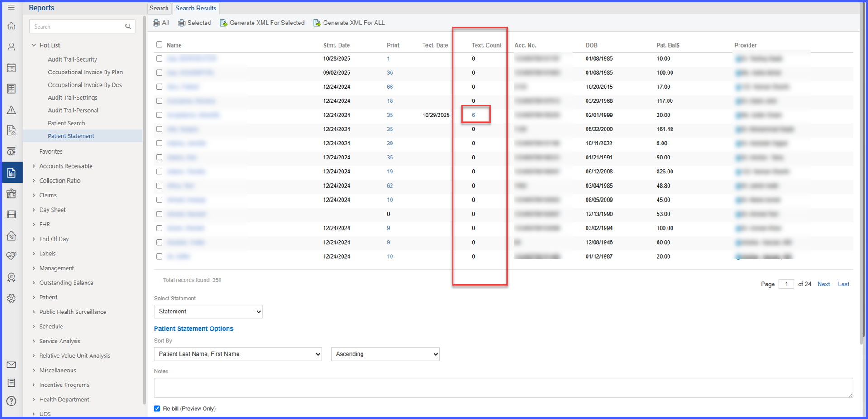Check the row with Stmt. Date 10/28/2025
This screenshot has height=419, width=868.
(x=159, y=58)
